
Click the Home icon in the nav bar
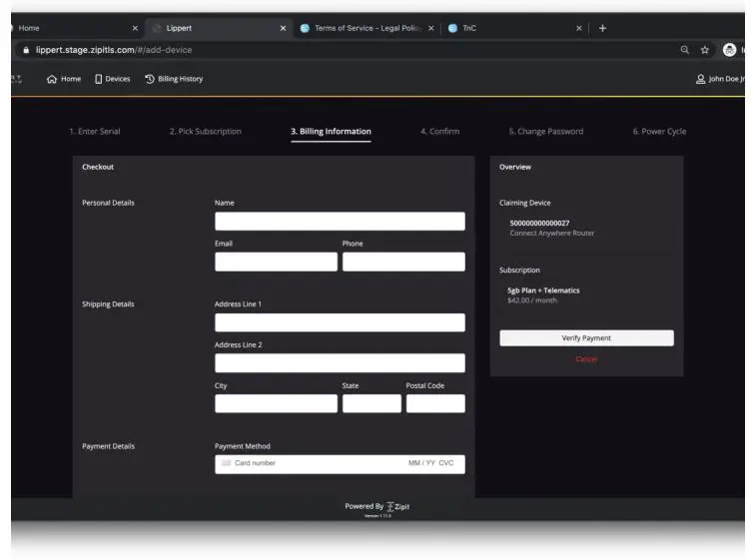pos(52,79)
